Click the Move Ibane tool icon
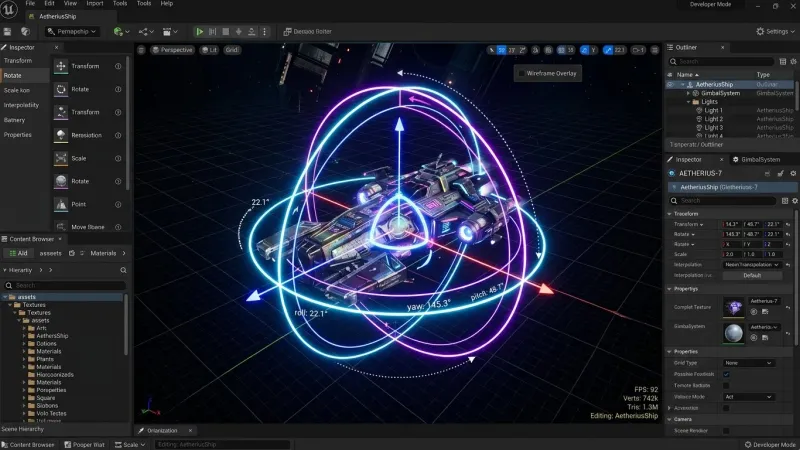800x450 pixels. (61, 227)
